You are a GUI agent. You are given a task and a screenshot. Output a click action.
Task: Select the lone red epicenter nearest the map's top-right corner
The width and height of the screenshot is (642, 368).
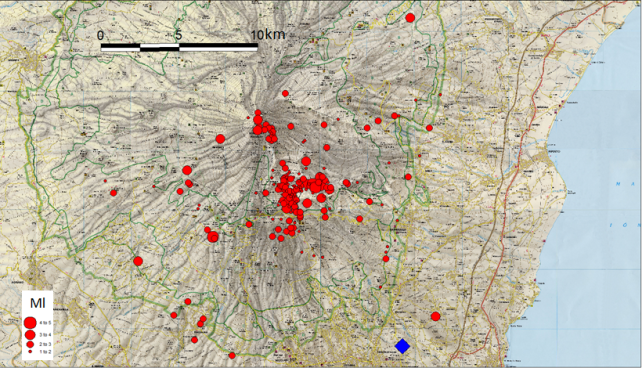coord(410,18)
